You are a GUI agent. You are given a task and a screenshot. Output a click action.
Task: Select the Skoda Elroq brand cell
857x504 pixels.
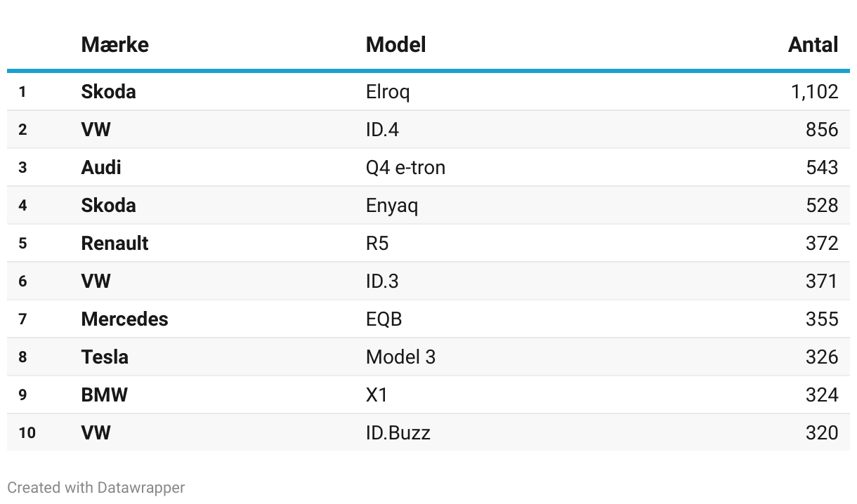(108, 92)
